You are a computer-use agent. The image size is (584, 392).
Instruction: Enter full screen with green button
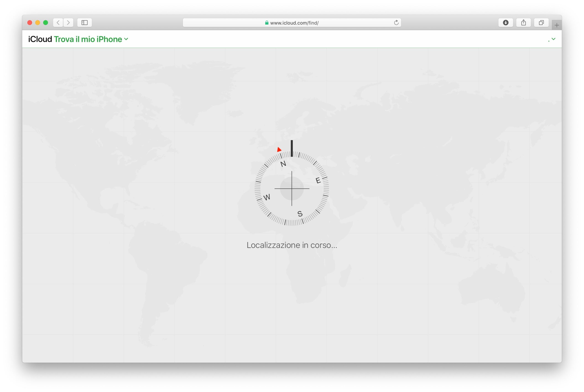click(45, 23)
